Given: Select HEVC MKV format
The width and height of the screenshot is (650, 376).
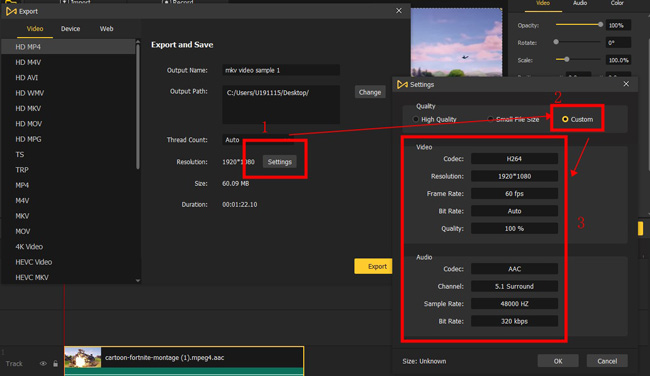Looking at the screenshot, I should click(68, 277).
